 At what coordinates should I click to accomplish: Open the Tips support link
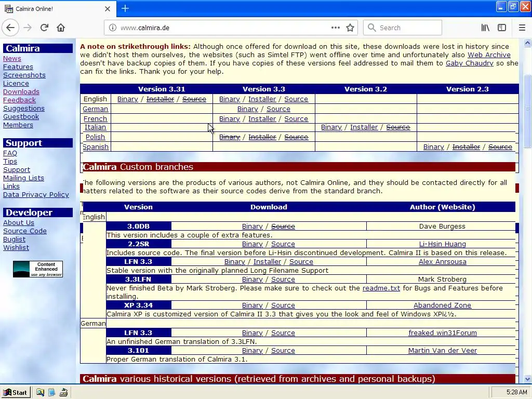coord(10,162)
